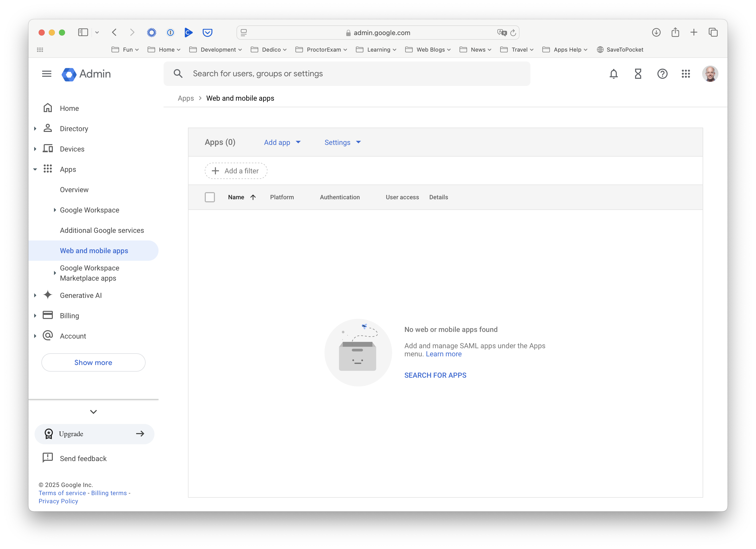This screenshot has width=756, height=549.
Task: Click the Devices icon in sidebar
Action: pos(48,148)
